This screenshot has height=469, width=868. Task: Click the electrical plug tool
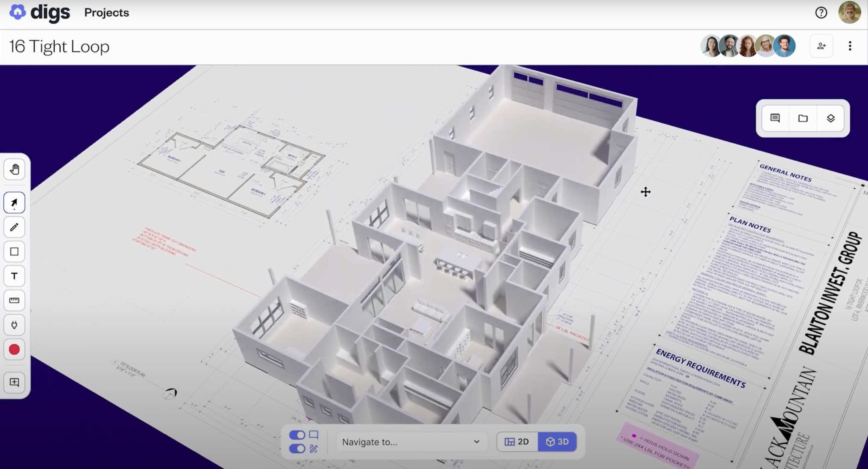coord(14,325)
